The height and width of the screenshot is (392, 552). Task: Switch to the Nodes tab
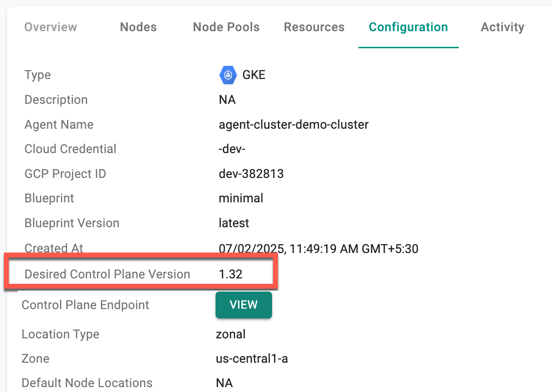[x=138, y=27]
